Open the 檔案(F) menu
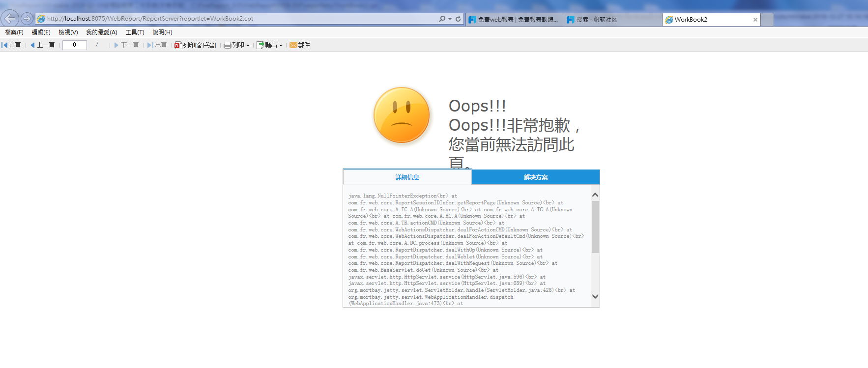Viewport: 868px width, 368px height. click(14, 32)
